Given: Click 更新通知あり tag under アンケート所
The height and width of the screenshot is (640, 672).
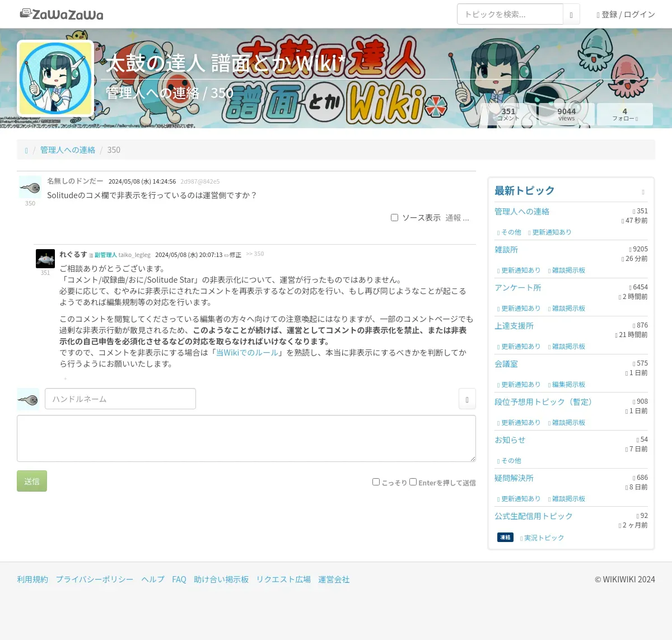Looking at the screenshot, I should (x=519, y=309).
